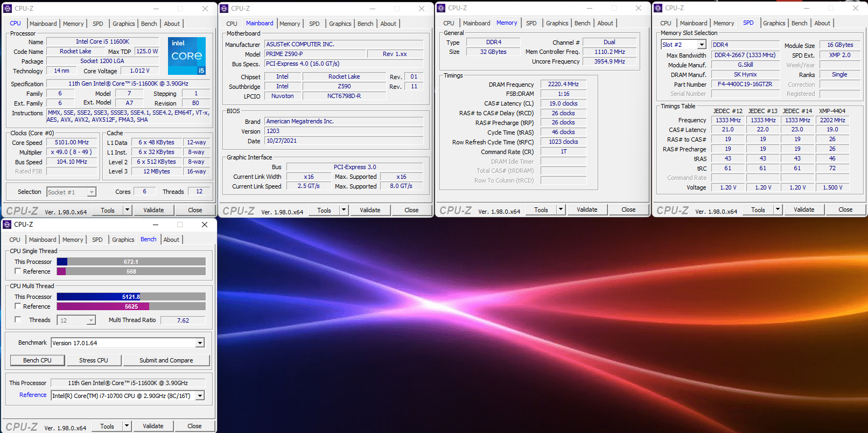Expand Tools dropdown arrow in SPD window
Screen dimensions: 868x433
tap(778, 209)
